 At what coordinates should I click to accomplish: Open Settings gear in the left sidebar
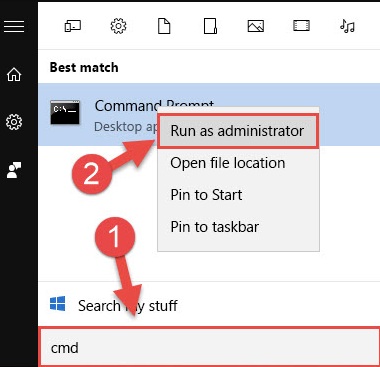click(14, 122)
